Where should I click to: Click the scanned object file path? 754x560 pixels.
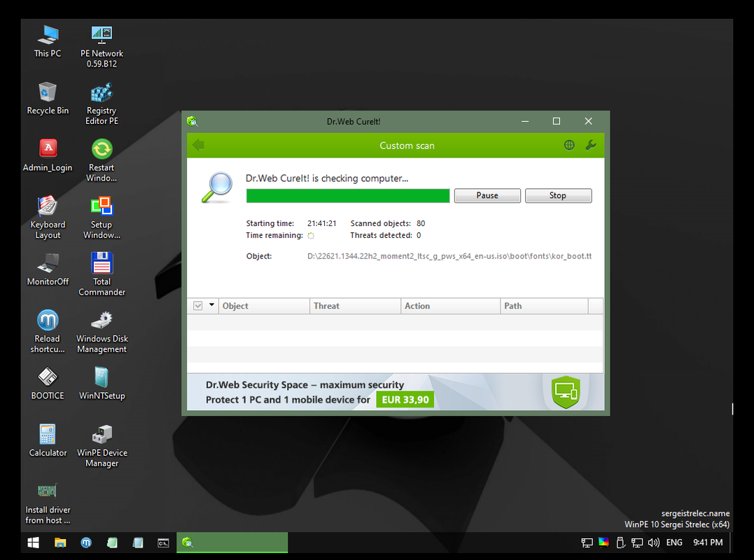[x=449, y=256]
